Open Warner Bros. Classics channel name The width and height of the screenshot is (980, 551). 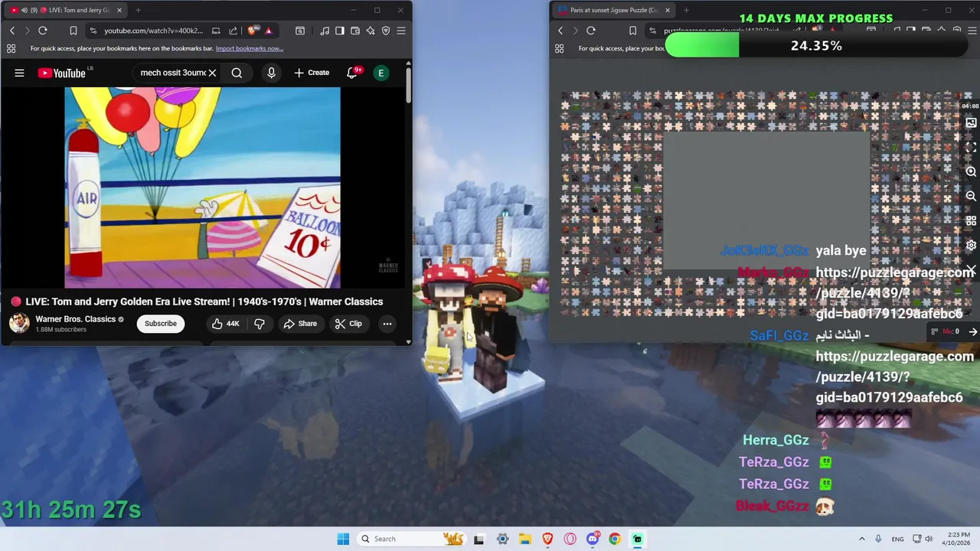pos(75,319)
